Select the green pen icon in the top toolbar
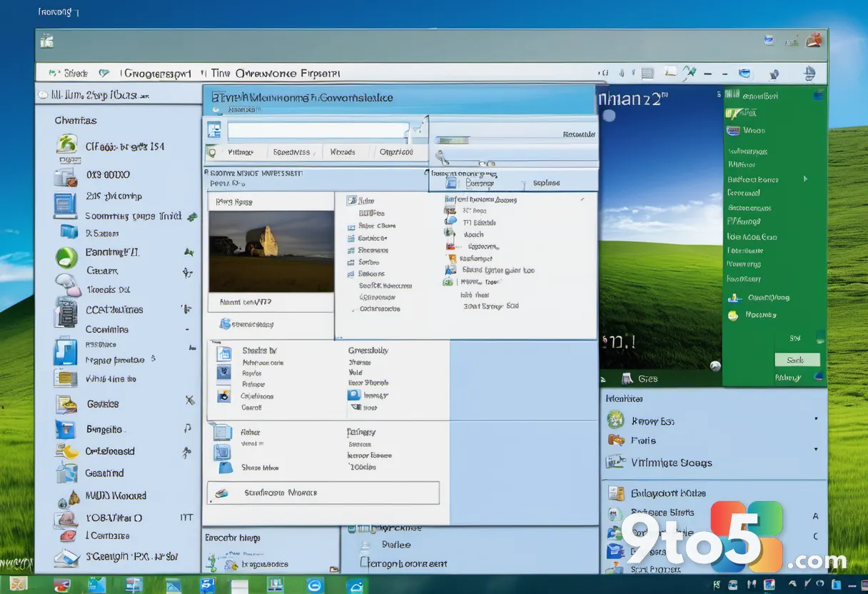Image resolution: width=868 pixels, height=594 pixels. 689,72
